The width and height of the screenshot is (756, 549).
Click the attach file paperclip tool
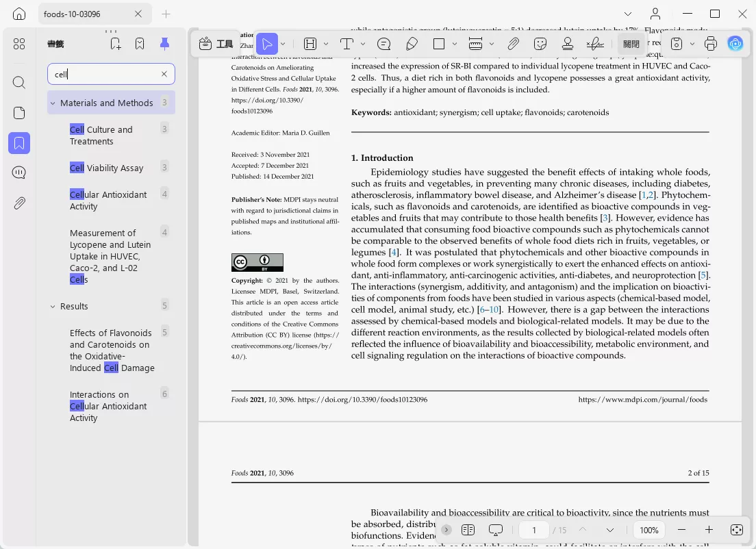coord(513,44)
